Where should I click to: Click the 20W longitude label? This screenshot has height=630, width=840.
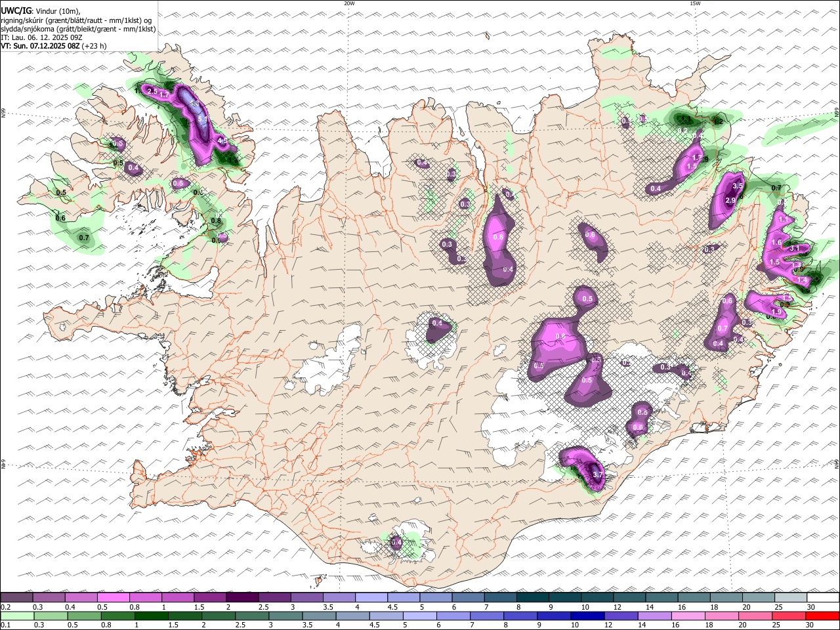349,3
